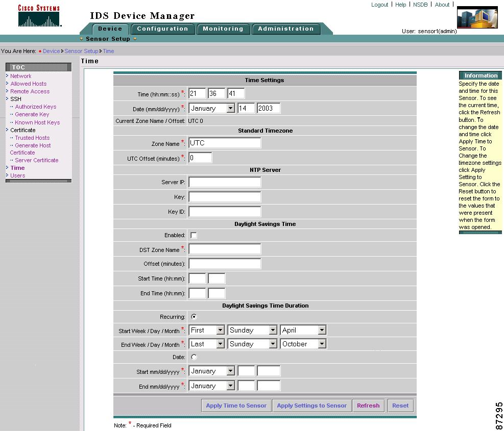Click Sensor Setup in the breadcrumb

[x=81, y=51]
